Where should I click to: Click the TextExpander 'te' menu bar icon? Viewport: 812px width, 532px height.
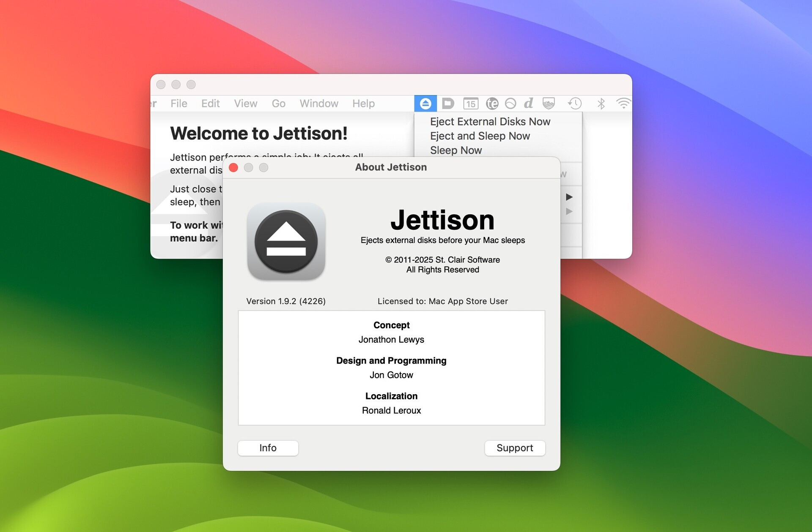pyautogui.click(x=492, y=104)
